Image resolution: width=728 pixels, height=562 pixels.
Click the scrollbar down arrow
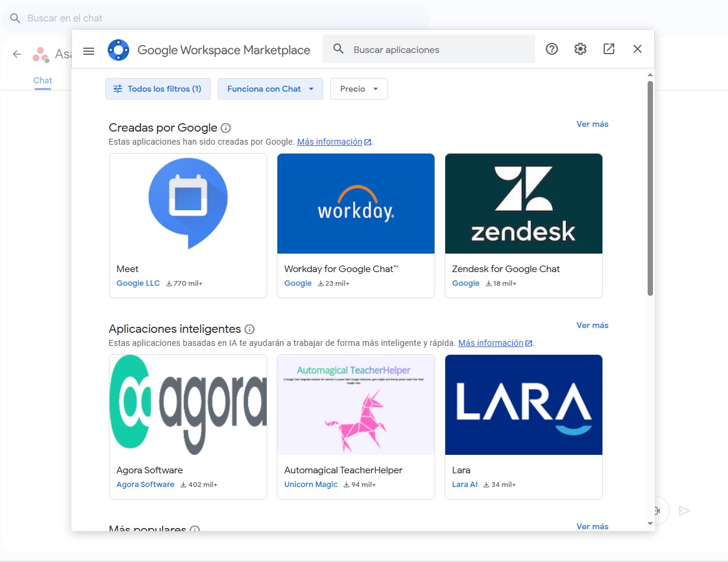[650, 524]
